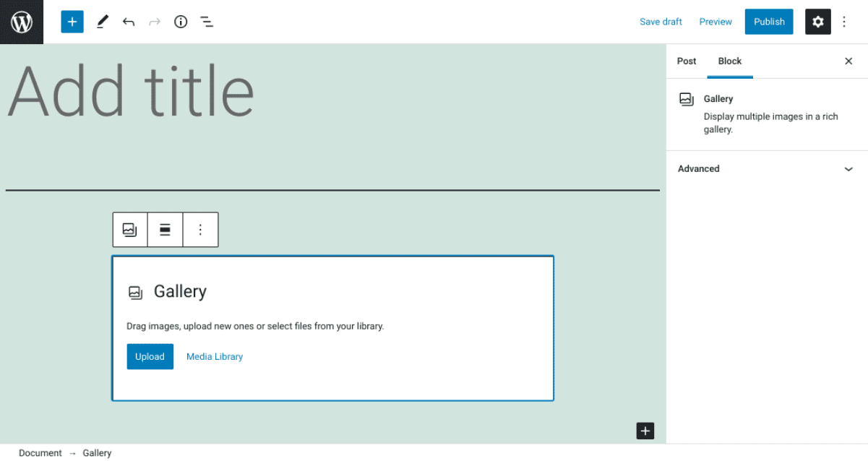868x461 pixels.
Task: Open more block options menu
Action: (200, 229)
